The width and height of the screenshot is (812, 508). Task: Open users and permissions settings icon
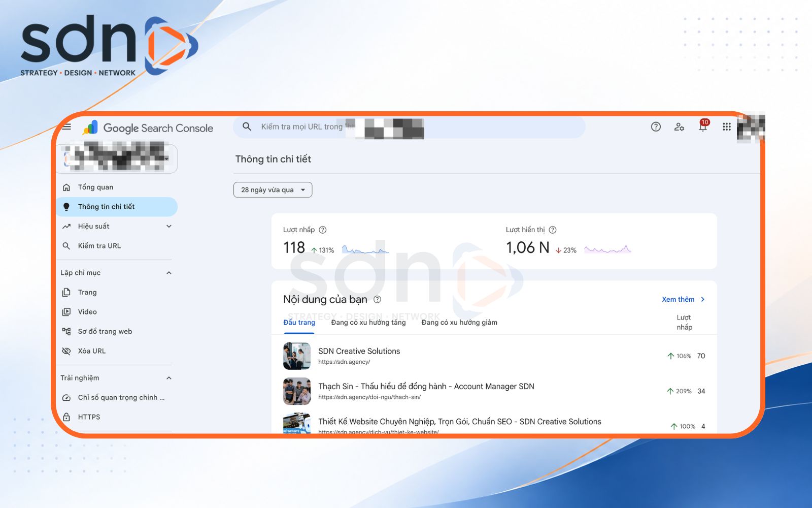[679, 127]
